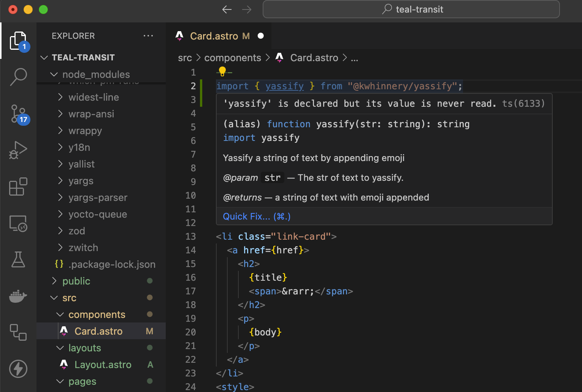This screenshot has width=582, height=392.
Task: Click the modified indicator dot on src folder
Action: point(150,298)
